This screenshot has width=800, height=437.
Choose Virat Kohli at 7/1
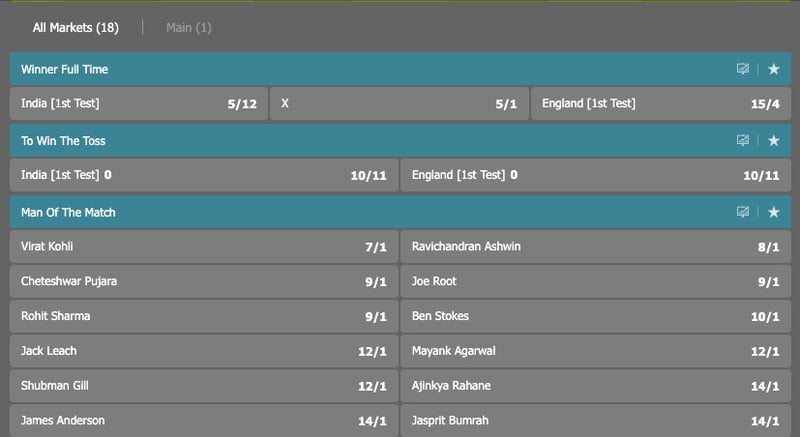[x=204, y=247]
